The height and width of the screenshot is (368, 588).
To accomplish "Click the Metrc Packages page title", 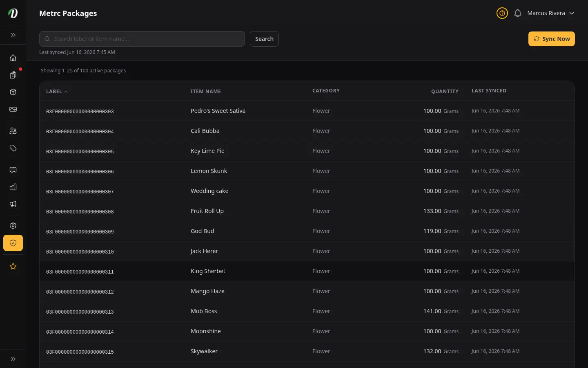I will [68, 13].
